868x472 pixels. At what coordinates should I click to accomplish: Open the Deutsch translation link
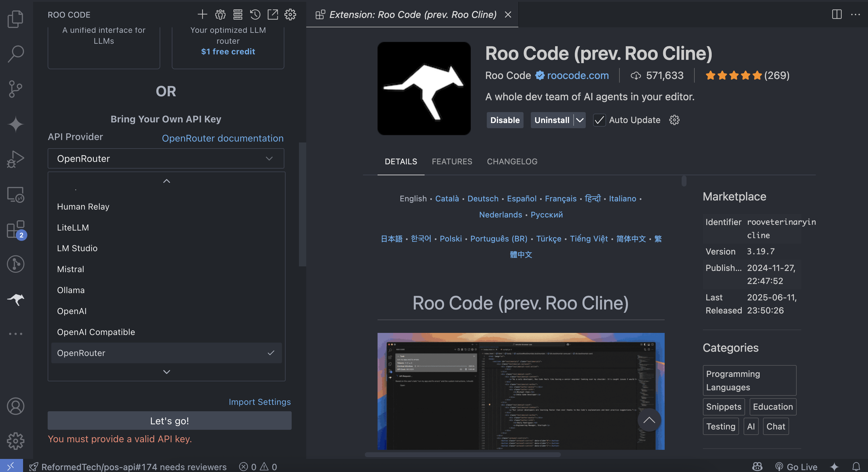483,199
